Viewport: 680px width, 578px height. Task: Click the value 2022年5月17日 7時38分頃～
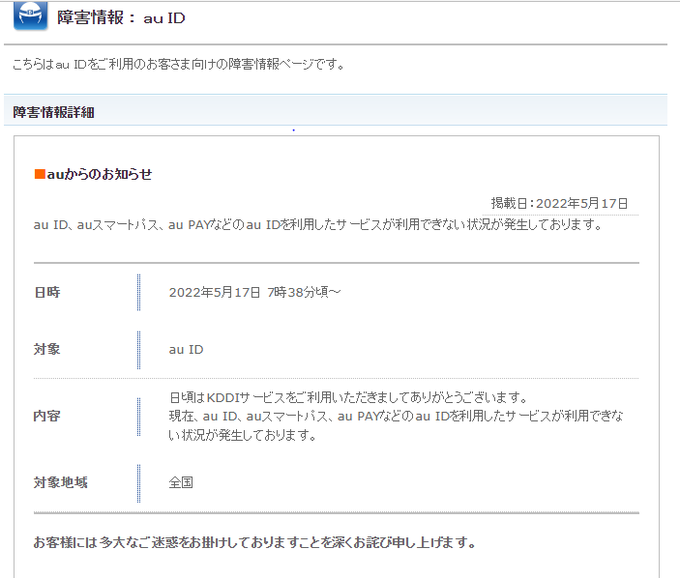(x=255, y=292)
